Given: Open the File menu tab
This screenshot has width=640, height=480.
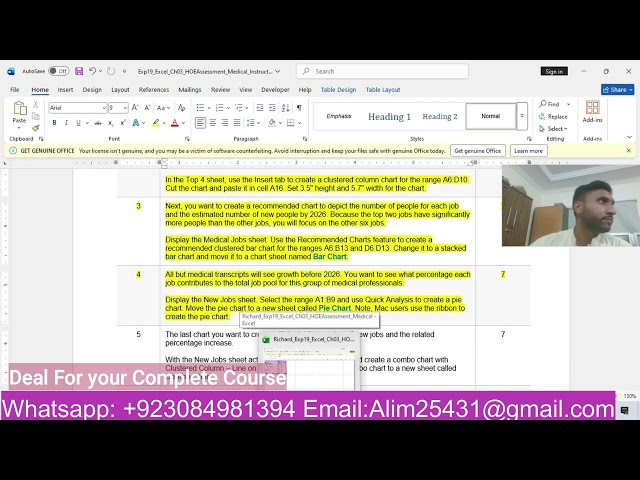Looking at the screenshot, I should click(15, 90).
